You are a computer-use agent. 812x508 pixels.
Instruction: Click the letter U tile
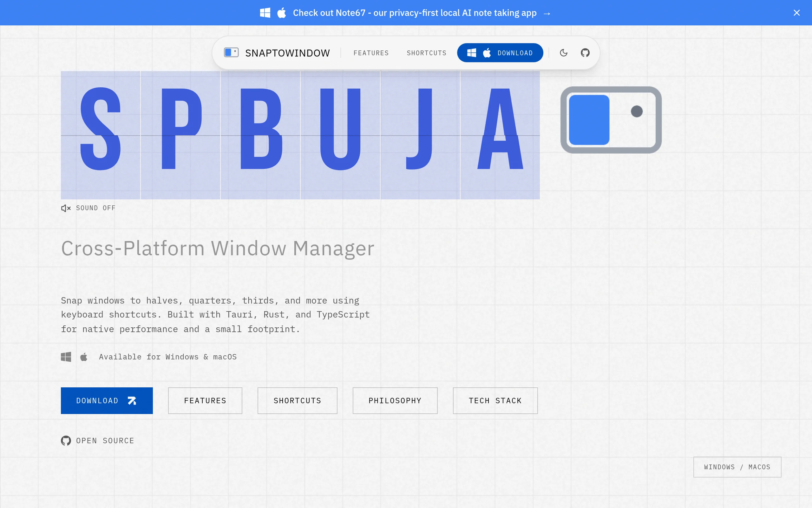[x=340, y=135]
